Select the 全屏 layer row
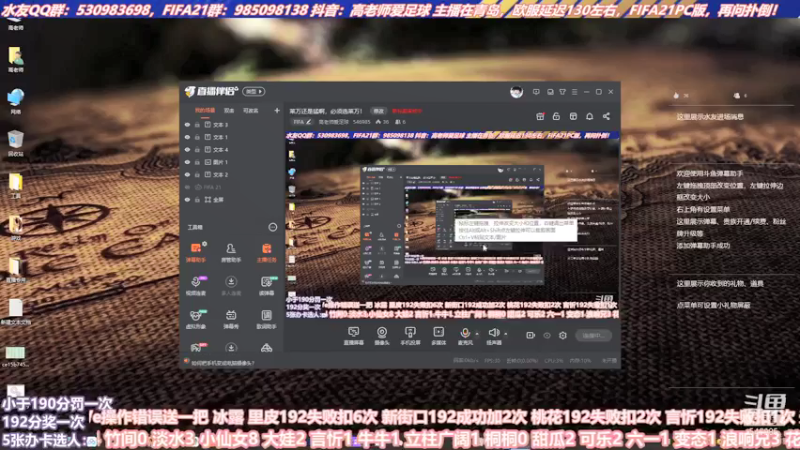 pyautogui.click(x=232, y=199)
